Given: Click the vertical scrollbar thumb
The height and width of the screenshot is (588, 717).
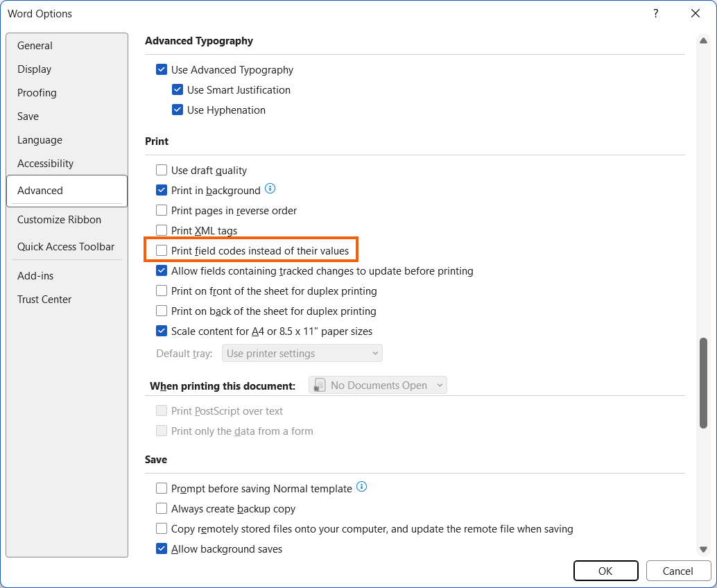Looking at the screenshot, I should 703,383.
